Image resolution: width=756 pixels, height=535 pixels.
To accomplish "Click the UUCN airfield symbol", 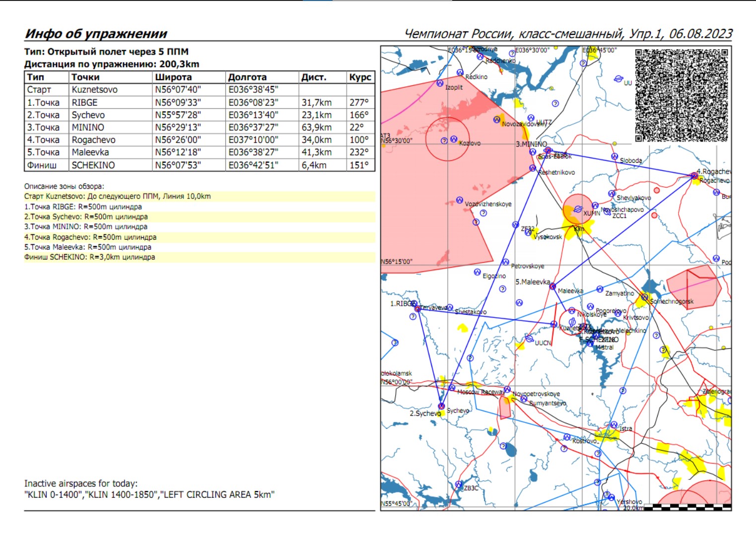I will click(529, 339).
